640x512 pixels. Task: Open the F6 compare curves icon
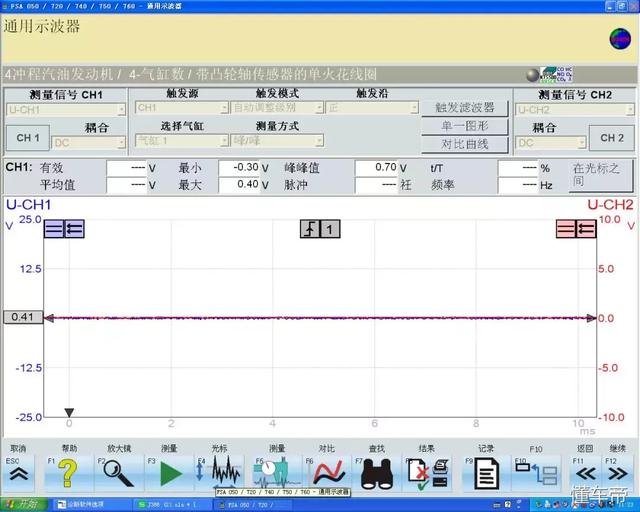329,474
